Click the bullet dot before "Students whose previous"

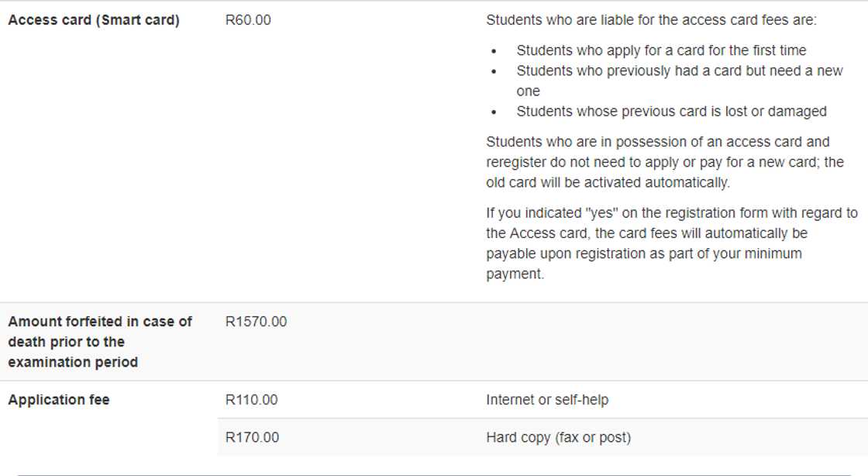click(494, 112)
